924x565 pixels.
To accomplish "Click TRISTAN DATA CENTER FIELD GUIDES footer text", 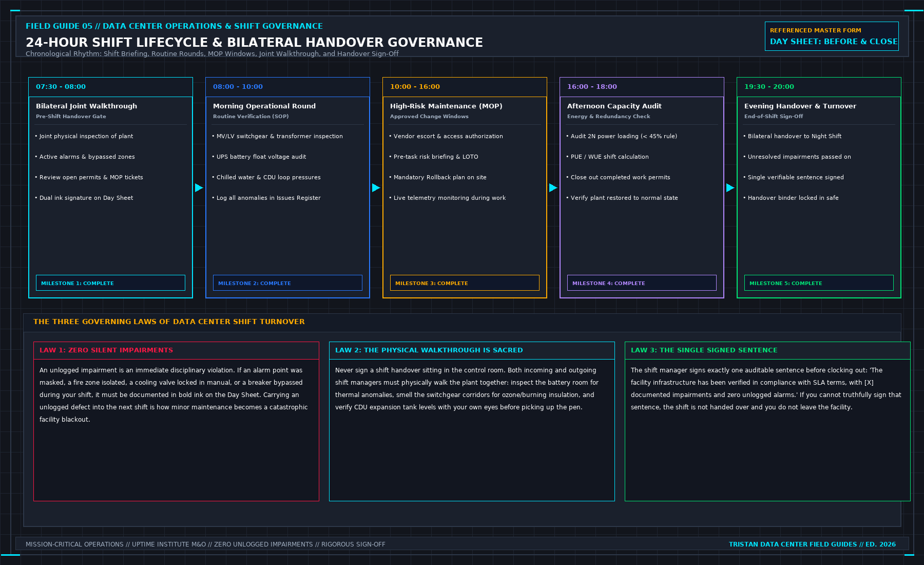I will pos(812,544).
